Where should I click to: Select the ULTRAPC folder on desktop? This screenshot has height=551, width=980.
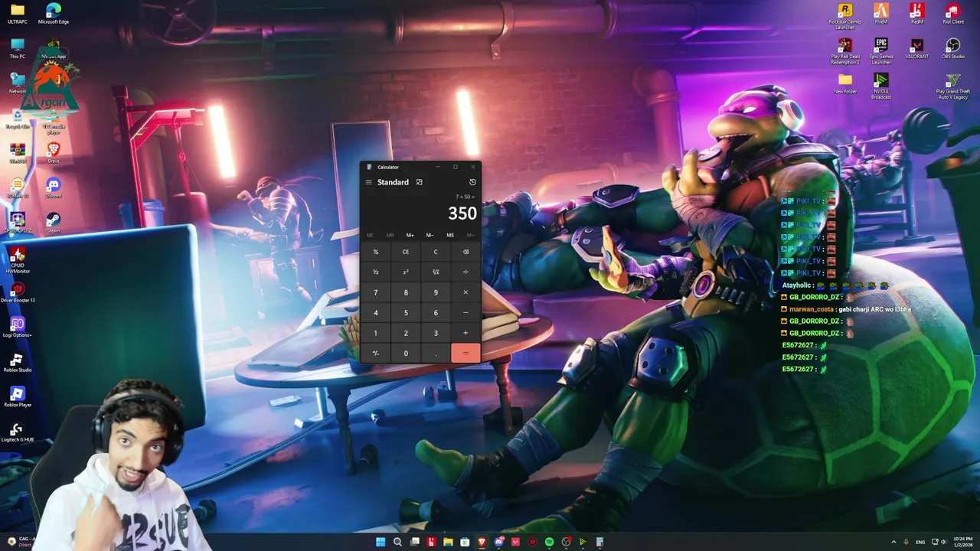[x=17, y=14]
